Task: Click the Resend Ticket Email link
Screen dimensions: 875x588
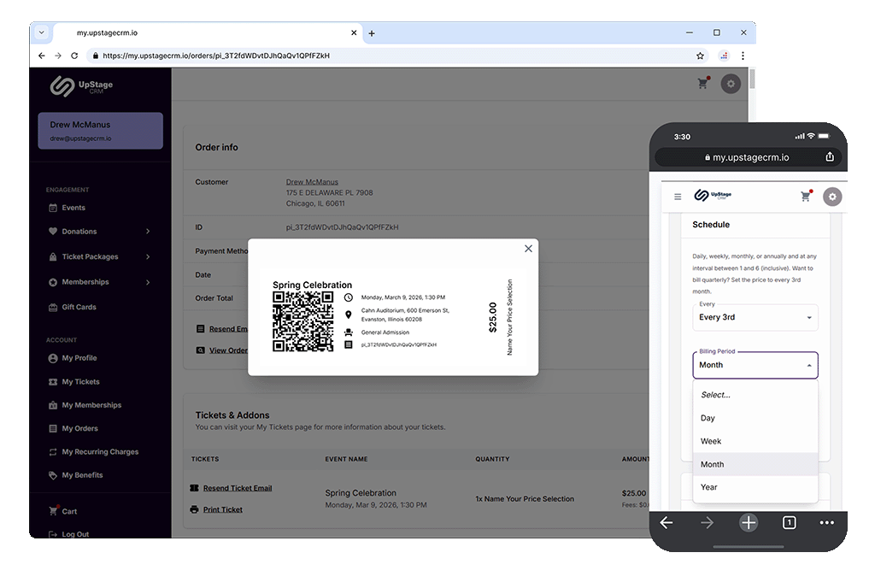Action: pos(237,488)
